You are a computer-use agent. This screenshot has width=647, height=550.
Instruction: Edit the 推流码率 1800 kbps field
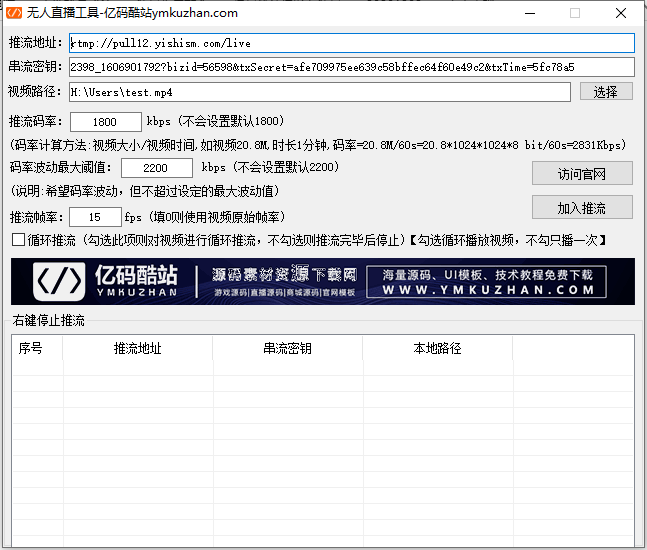click(106, 122)
